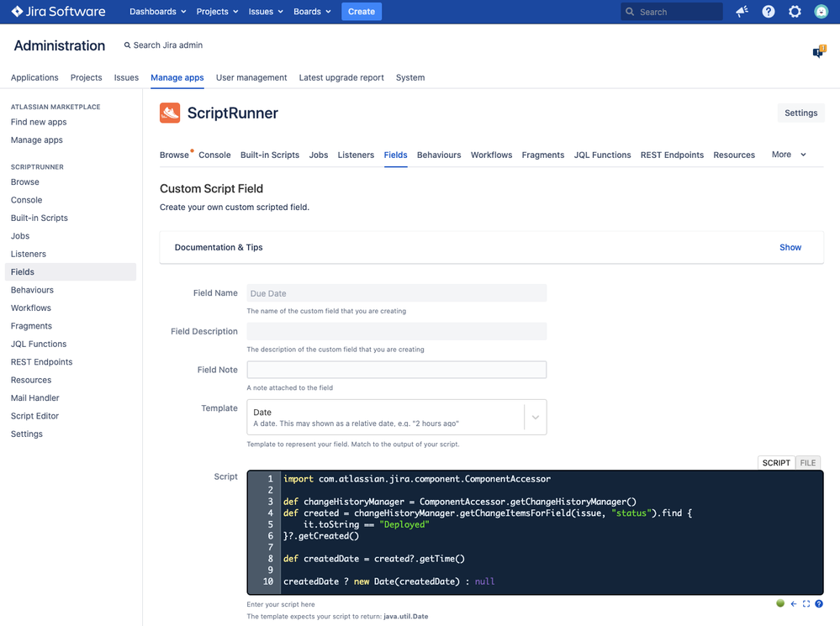This screenshot has height=626, width=840.
Task: Click Search Jira admin field
Action: tap(163, 45)
